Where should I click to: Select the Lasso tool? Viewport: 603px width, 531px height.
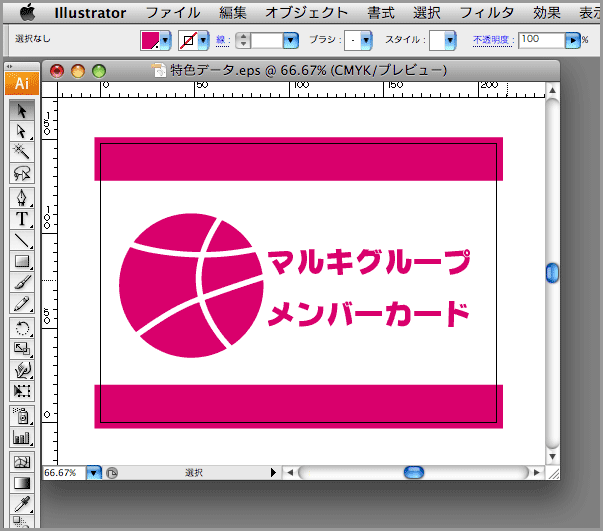tap(22, 174)
